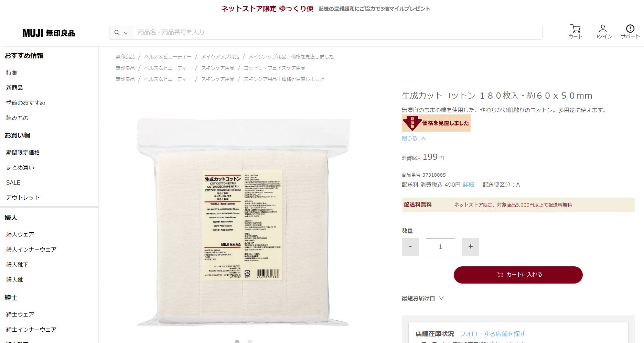The image size is (644, 343).
Task: Open the support exclamation icon
Action: 630,29
